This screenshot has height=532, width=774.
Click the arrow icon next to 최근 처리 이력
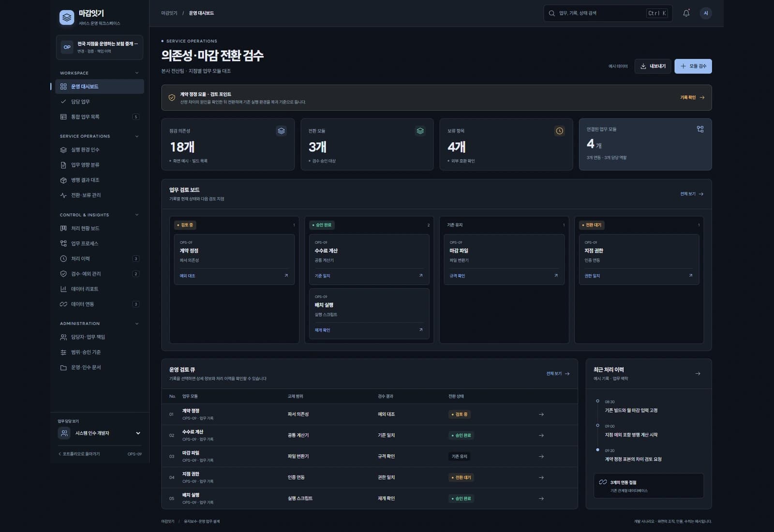click(x=698, y=373)
